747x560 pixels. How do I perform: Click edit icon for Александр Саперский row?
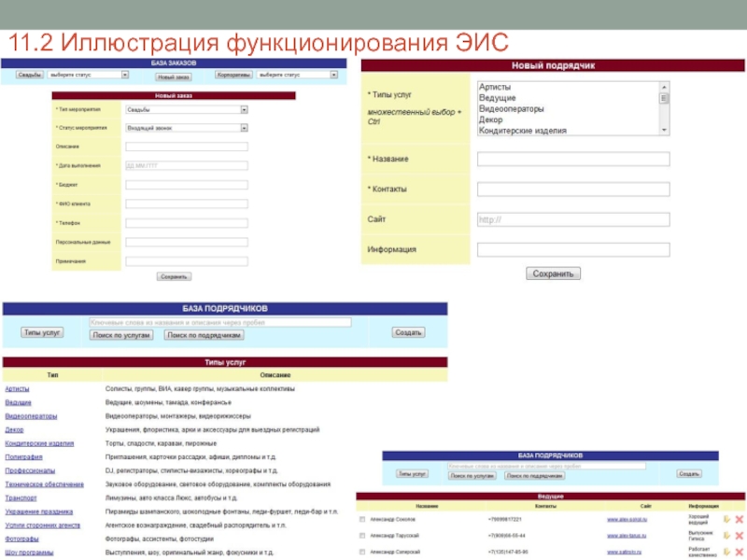click(x=726, y=553)
